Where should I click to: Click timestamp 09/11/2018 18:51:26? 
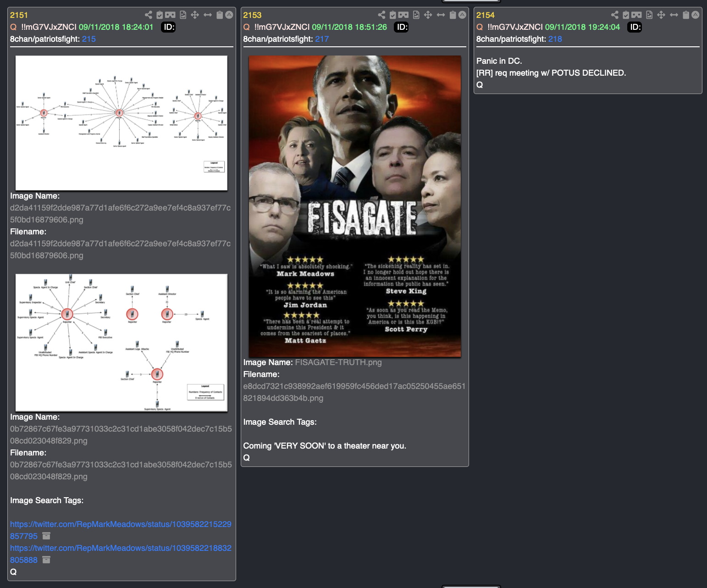349,27
